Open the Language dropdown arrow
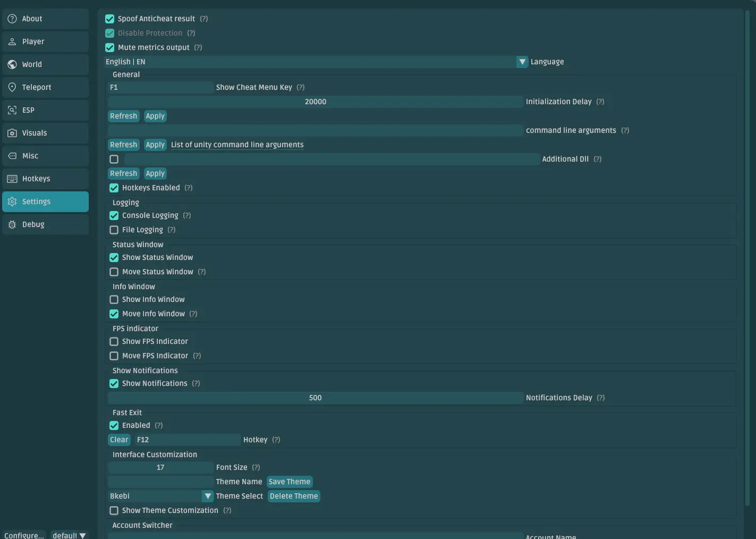This screenshot has width=756, height=539. click(x=522, y=62)
